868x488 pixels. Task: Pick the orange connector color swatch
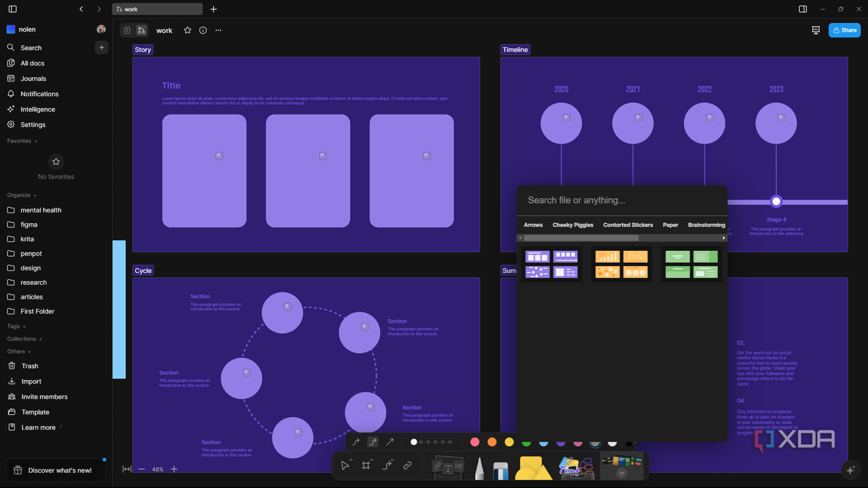click(x=492, y=442)
